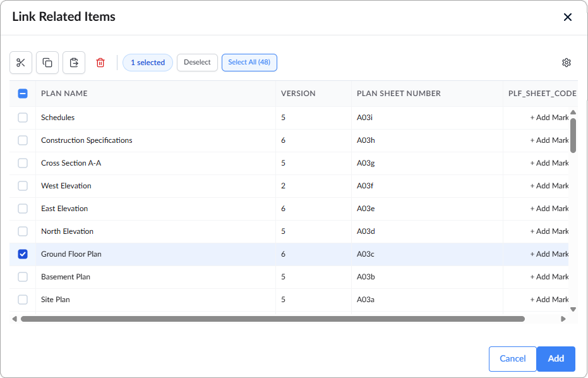Viewport: 588px width, 378px height.
Task: Click the Basement Plan name
Action: [x=66, y=277]
